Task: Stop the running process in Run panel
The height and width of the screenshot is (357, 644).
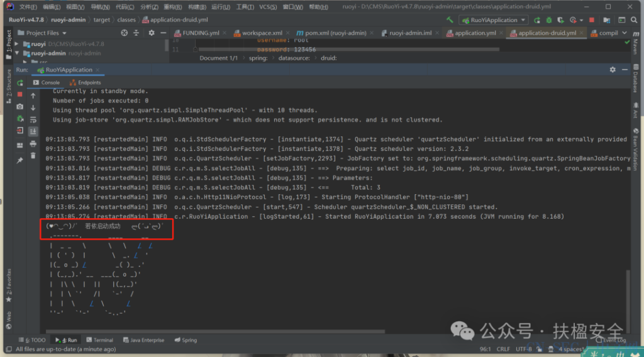Action: click(19, 94)
